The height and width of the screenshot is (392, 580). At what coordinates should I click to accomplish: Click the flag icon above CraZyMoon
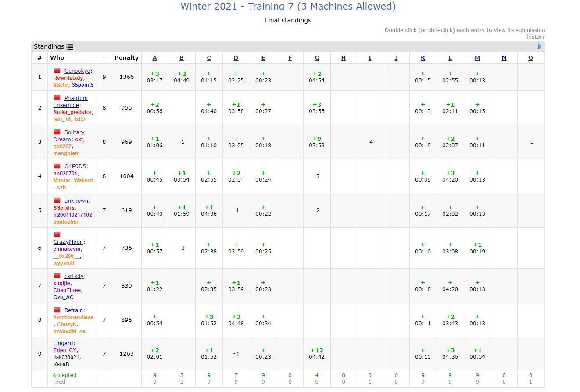(x=57, y=235)
